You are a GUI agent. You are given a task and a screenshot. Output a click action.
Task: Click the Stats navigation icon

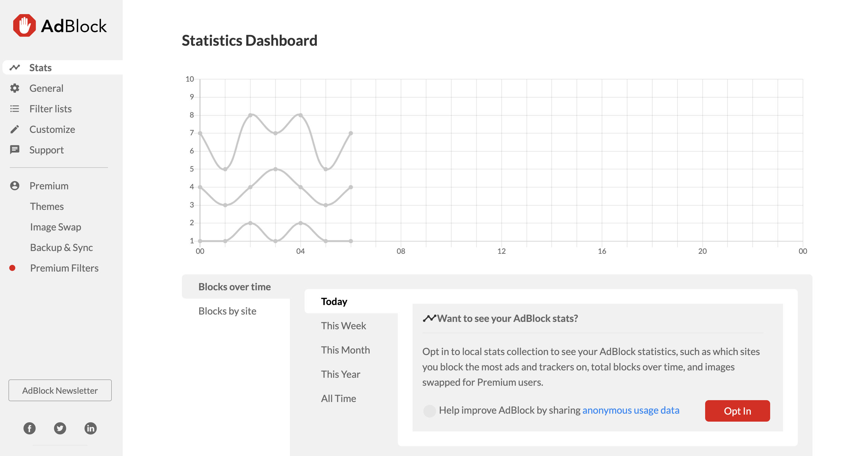point(15,68)
